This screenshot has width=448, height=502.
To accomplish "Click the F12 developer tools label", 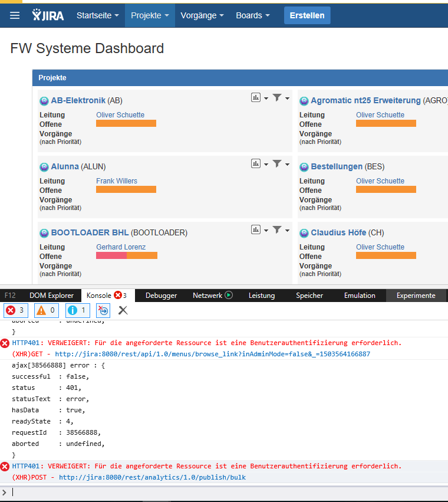I will 10,296.
